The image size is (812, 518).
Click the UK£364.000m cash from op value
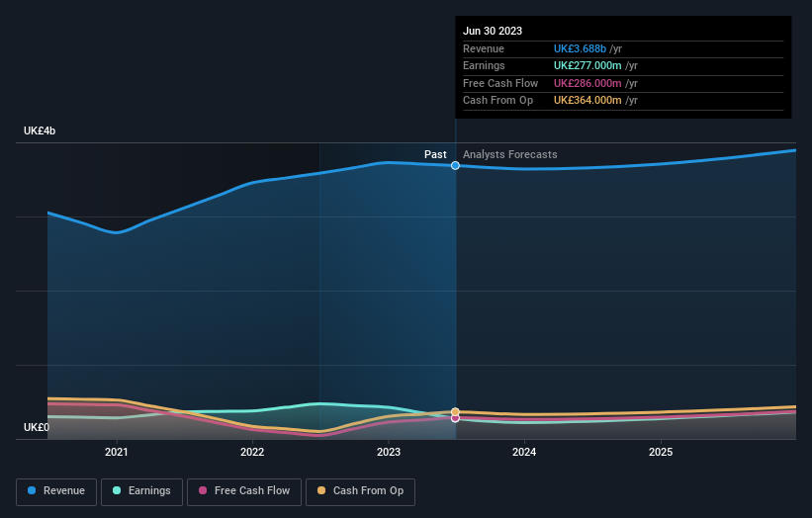(x=587, y=101)
